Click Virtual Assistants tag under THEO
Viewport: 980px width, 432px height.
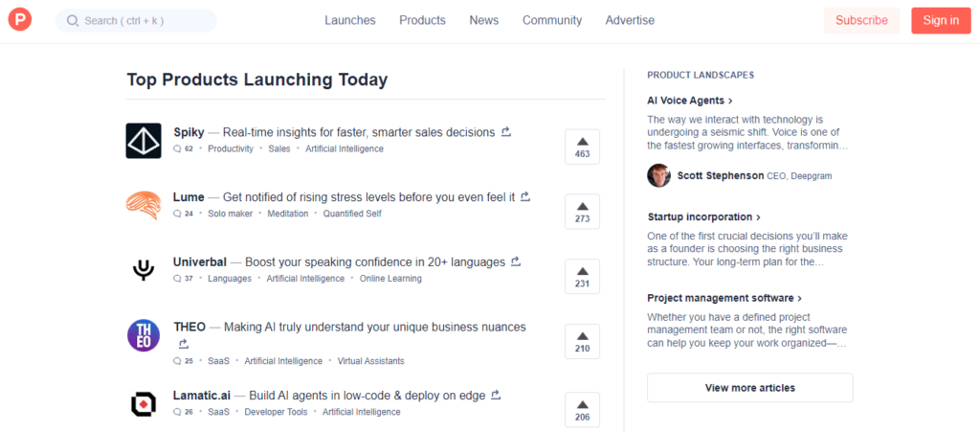pyautogui.click(x=370, y=361)
